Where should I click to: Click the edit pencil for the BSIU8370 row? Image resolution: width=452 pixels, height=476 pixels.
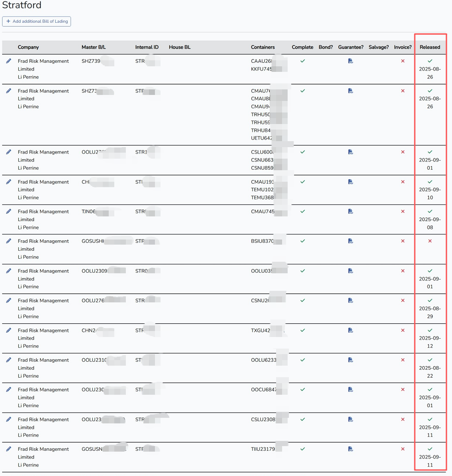click(x=9, y=241)
